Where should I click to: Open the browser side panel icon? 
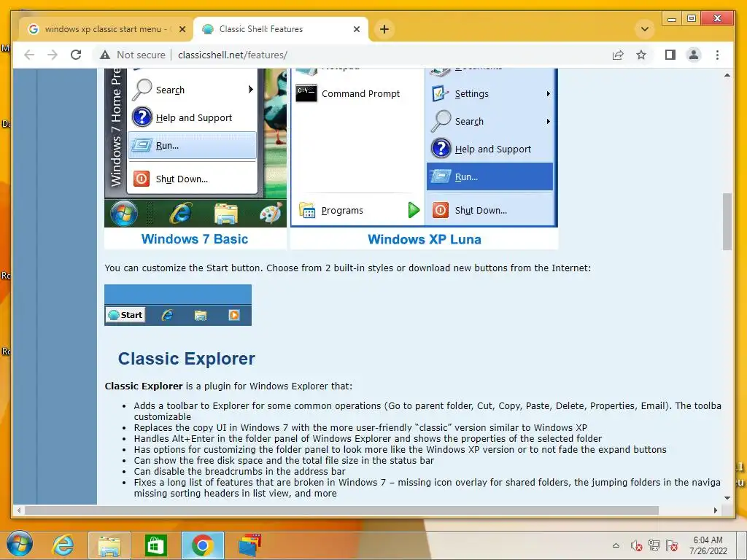670,55
